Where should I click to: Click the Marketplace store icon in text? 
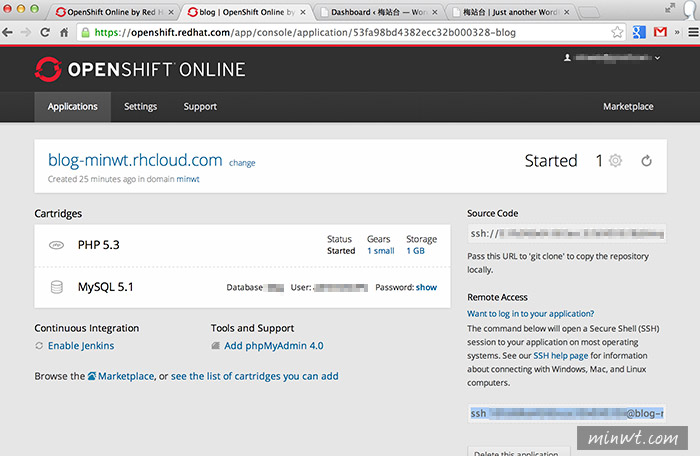click(92, 376)
